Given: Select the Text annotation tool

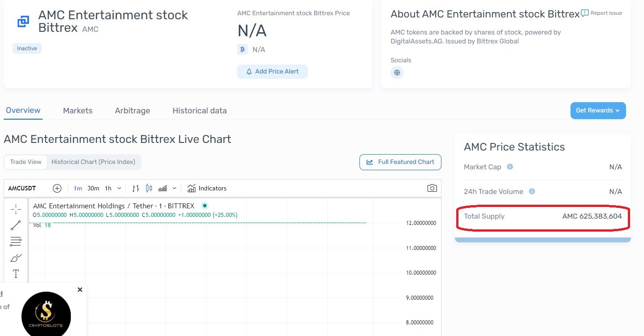Looking at the screenshot, I should [16, 274].
